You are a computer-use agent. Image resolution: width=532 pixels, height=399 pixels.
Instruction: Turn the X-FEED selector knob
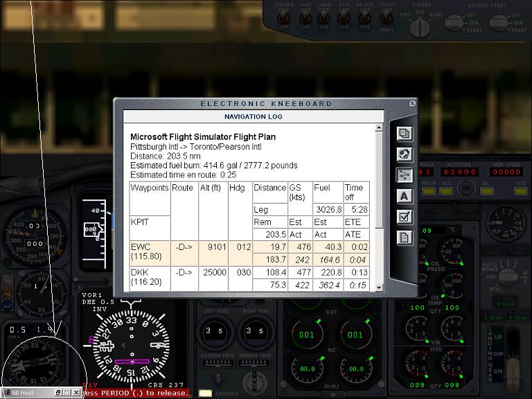tap(420, 27)
